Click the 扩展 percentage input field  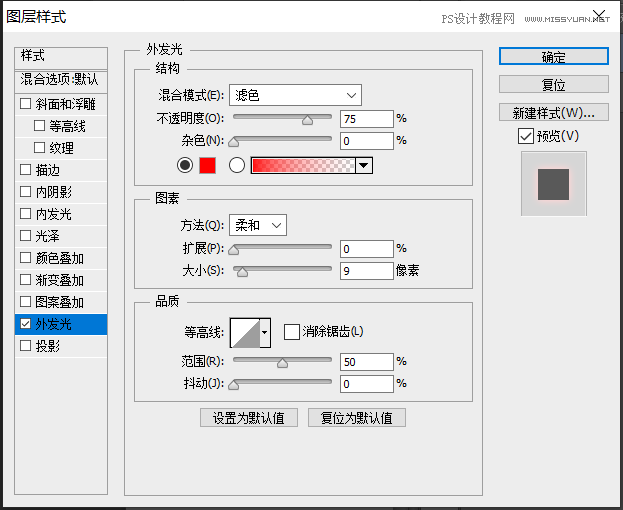pos(367,249)
